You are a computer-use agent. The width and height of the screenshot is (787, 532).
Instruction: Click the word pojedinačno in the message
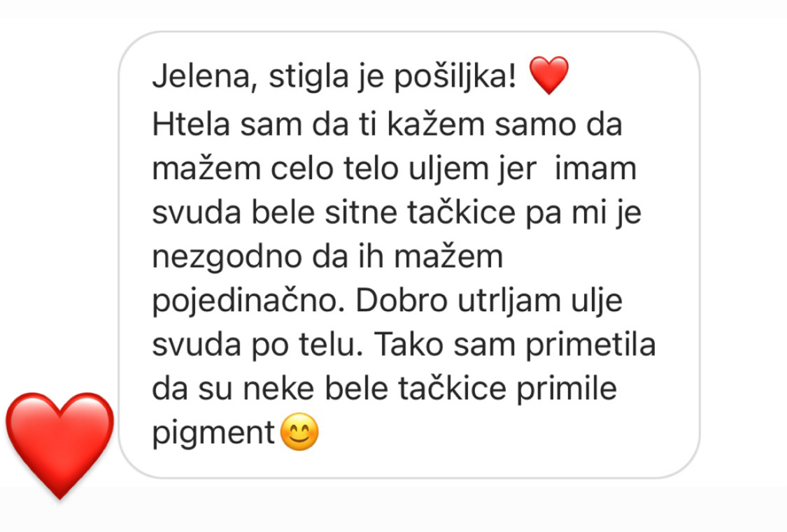pos(248,301)
